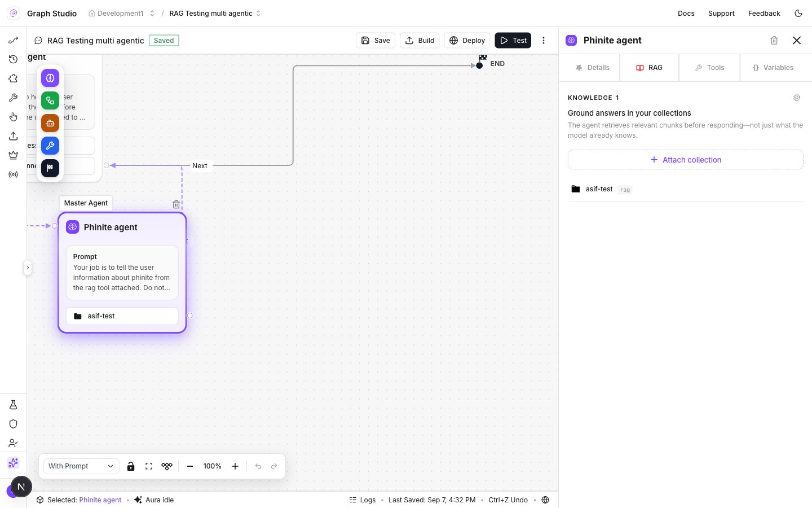Viewport: 812px width, 508px height.
Task: Toggle the canvas lock icon
Action: click(x=131, y=466)
